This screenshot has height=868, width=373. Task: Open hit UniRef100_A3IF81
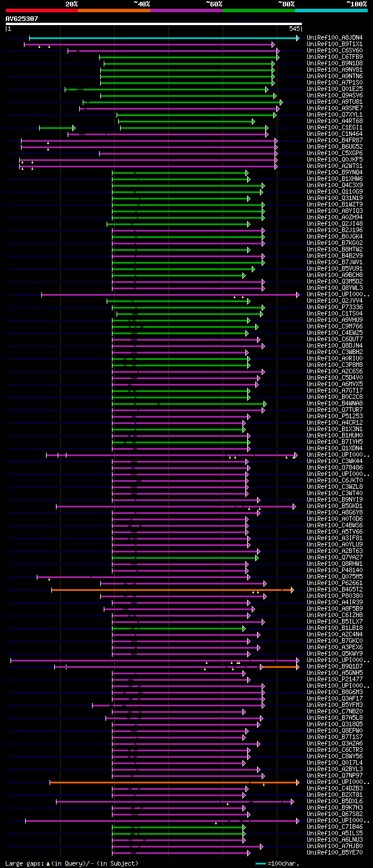pos(335,538)
